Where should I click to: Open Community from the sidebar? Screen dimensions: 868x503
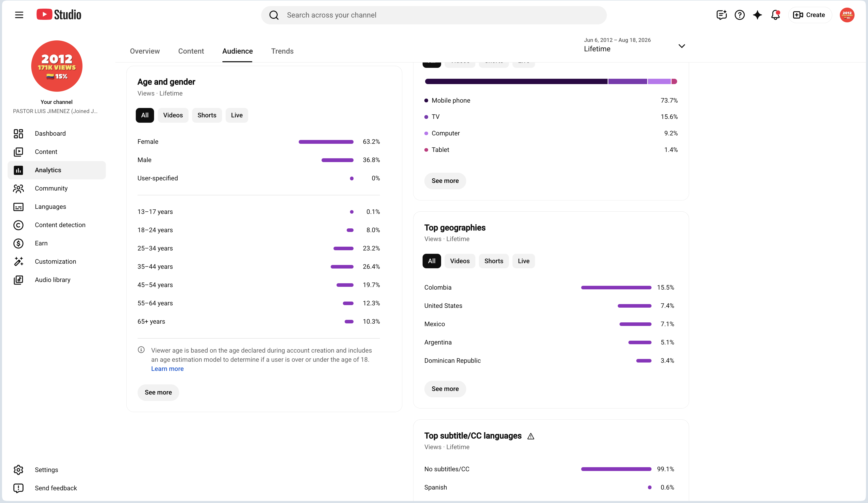point(57,188)
